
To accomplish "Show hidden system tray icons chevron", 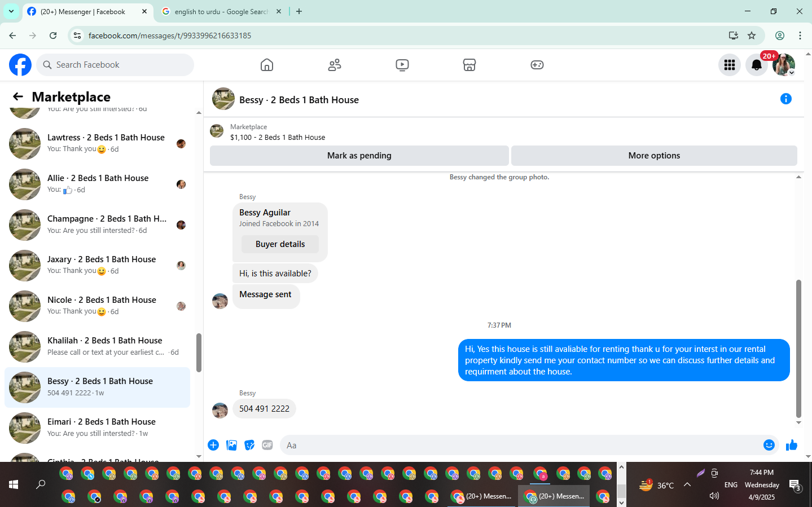I will click(x=687, y=484).
